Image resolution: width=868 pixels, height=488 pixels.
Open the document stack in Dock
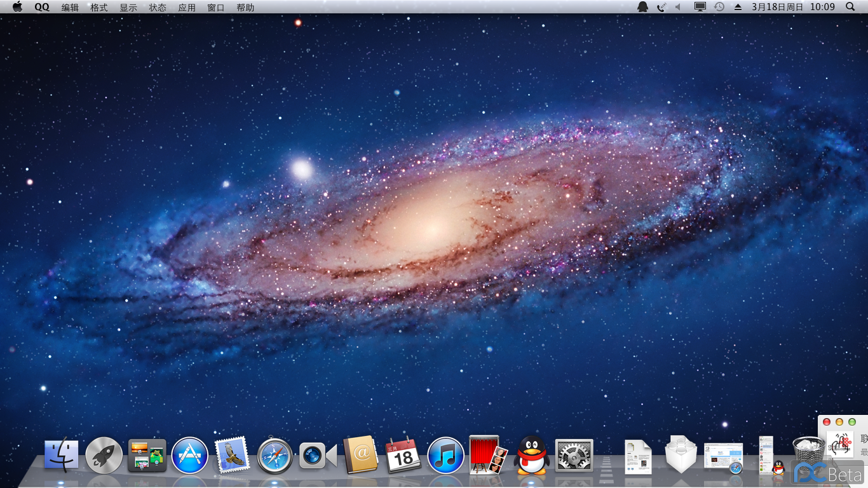click(x=638, y=456)
